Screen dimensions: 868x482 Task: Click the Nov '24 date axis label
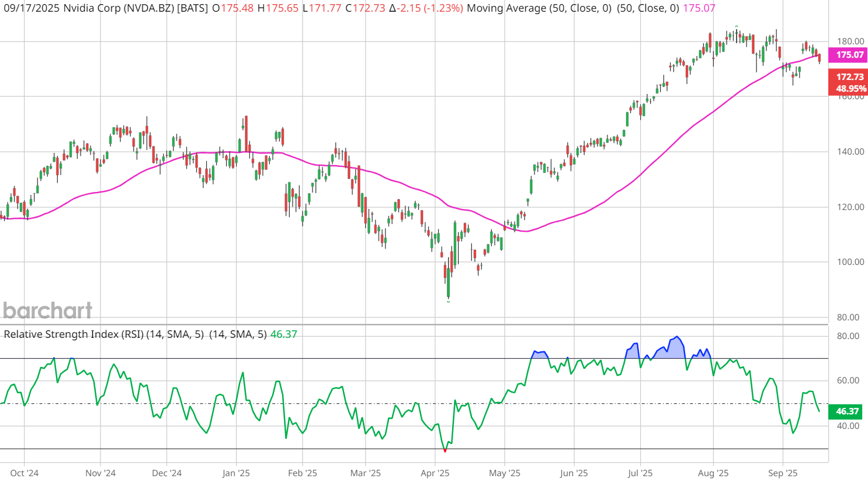pos(100,473)
